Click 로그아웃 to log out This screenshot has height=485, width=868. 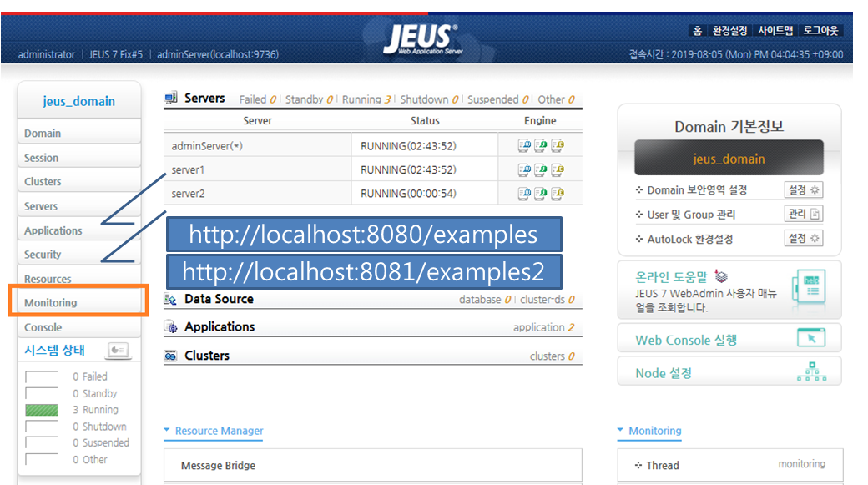pos(820,30)
